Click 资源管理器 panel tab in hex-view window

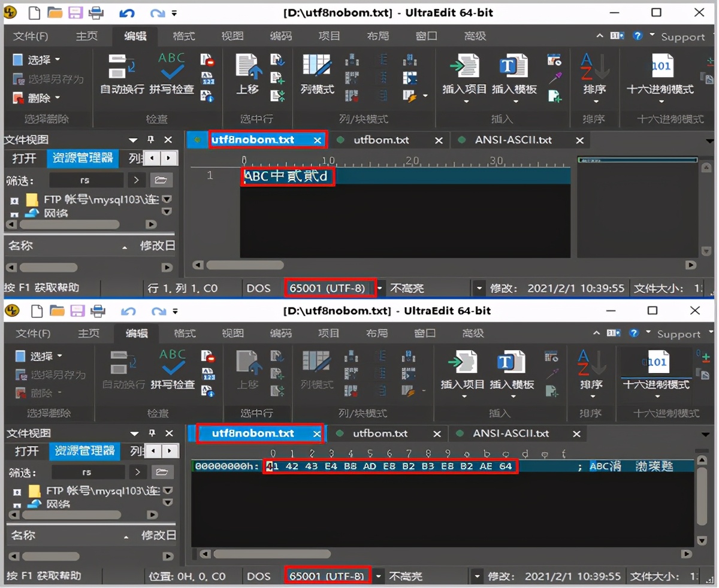tap(85, 451)
